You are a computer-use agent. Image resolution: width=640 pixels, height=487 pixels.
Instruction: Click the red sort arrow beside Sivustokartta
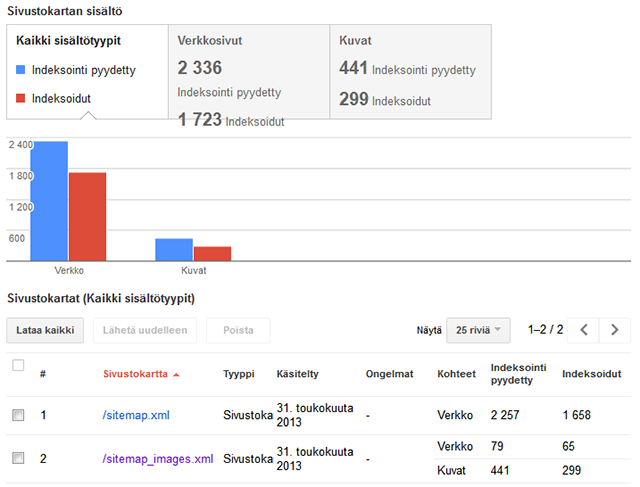177,374
